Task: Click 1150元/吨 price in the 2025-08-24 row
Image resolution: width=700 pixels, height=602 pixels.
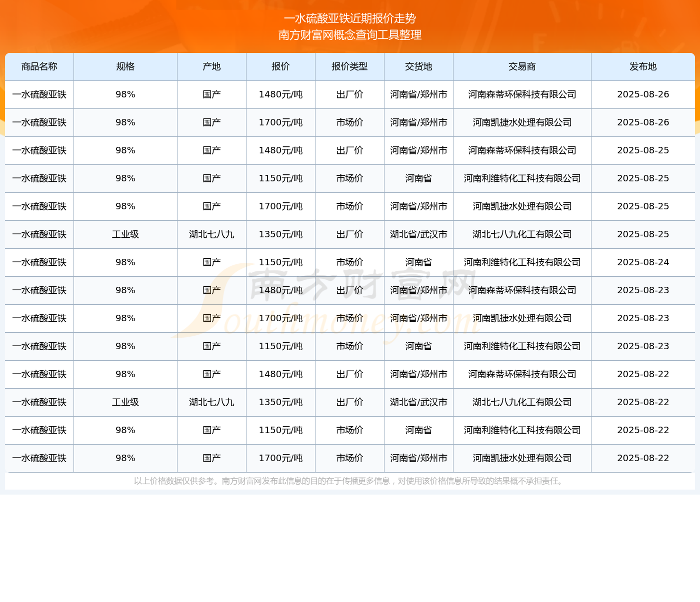Action: pyautogui.click(x=280, y=262)
